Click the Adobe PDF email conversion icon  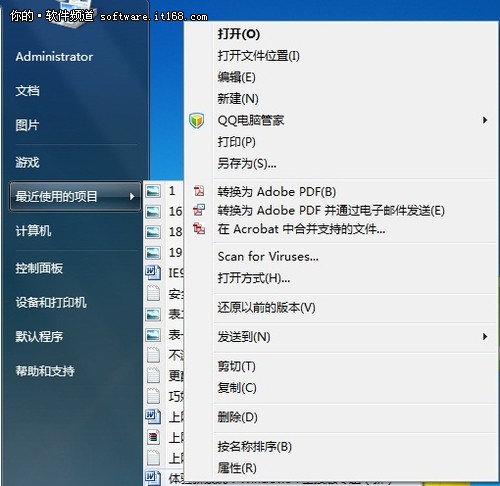tap(199, 210)
